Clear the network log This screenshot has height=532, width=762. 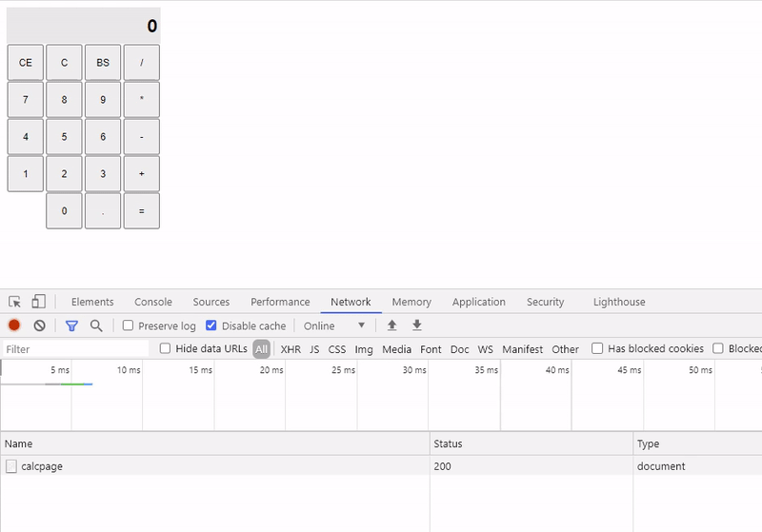40,325
